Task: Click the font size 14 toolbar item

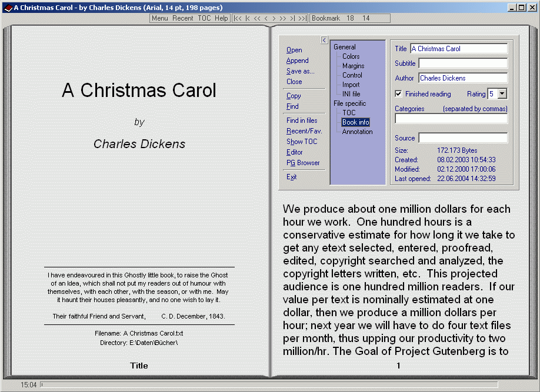Action: [x=366, y=18]
